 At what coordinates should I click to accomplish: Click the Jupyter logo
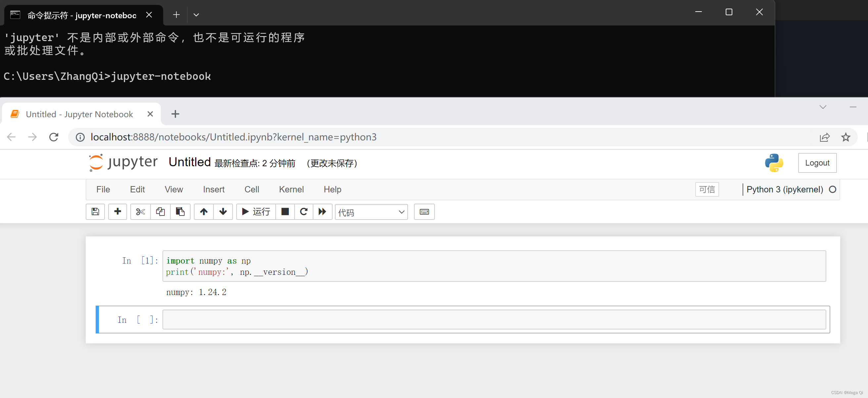click(x=123, y=163)
